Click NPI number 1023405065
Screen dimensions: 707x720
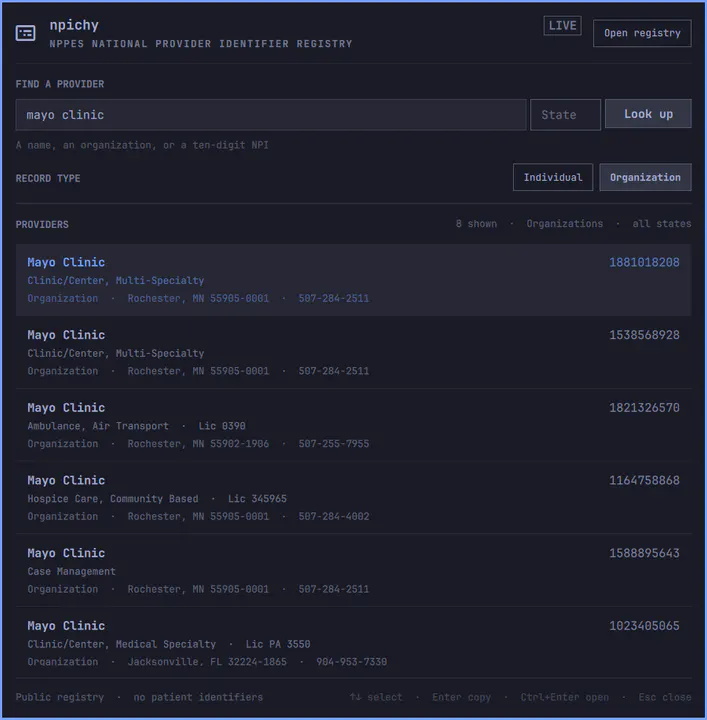pyautogui.click(x=644, y=625)
